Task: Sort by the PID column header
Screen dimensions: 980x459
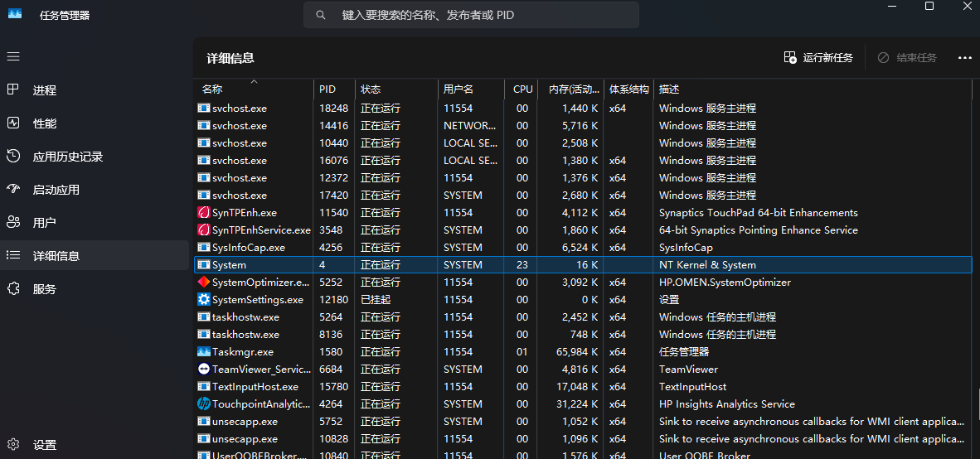Action: [x=334, y=89]
